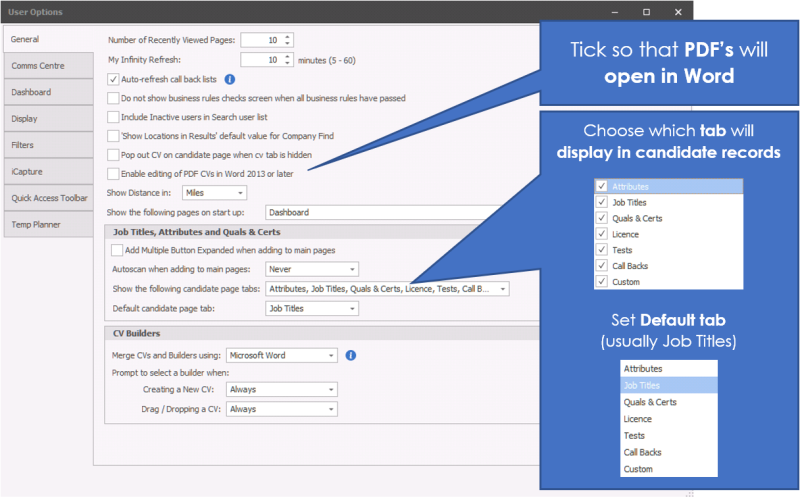This screenshot has width=800, height=500.
Task: Check Add Multiple Button Expanded option
Action: (118, 250)
